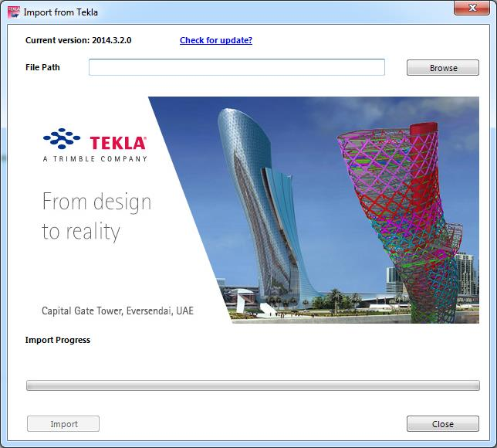Image resolution: width=497 pixels, height=448 pixels.
Task: Click the 'Capital Gate Tower, Eversendai, UAE' caption
Action: click(x=117, y=311)
